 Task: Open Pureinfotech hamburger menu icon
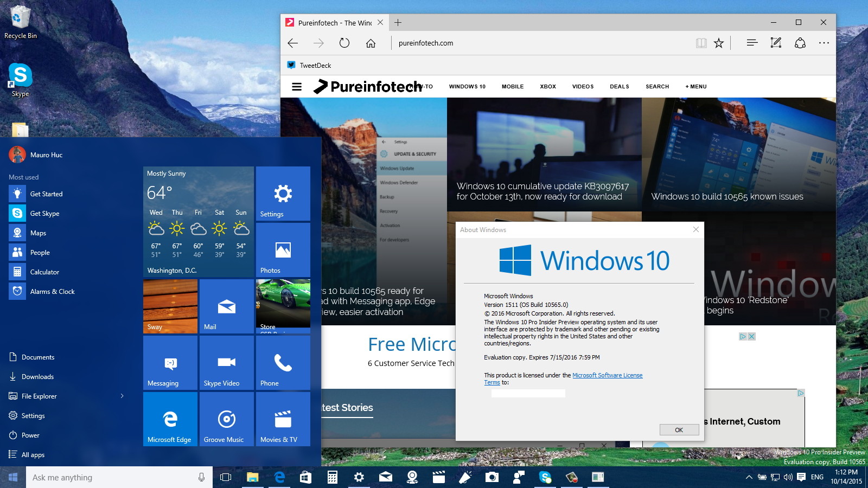coord(297,86)
